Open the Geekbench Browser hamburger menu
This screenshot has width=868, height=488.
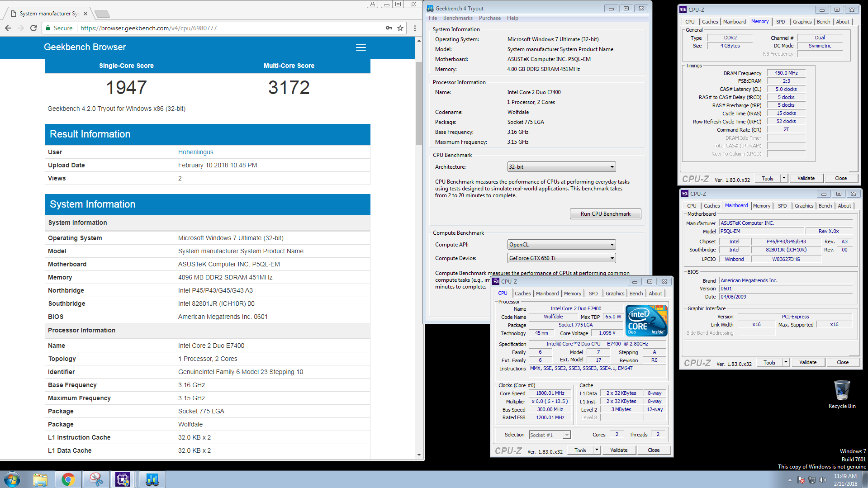(361, 47)
